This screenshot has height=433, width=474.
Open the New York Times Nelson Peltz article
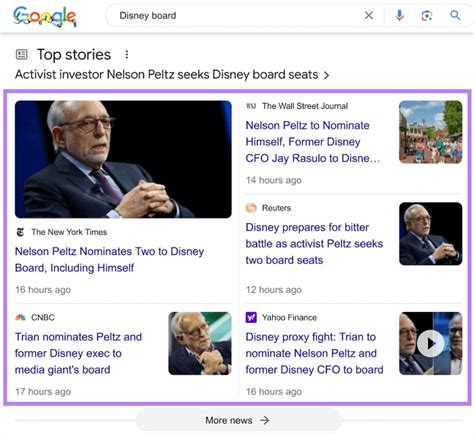point(109,259)
